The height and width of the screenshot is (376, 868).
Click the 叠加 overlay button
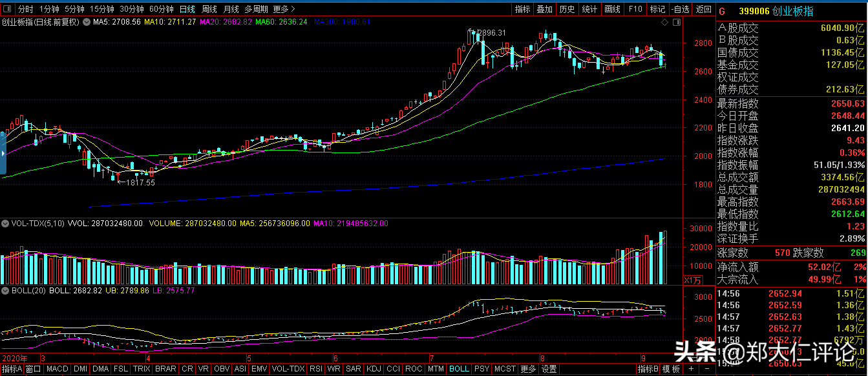pyautogui.click(x=545, y=9)
